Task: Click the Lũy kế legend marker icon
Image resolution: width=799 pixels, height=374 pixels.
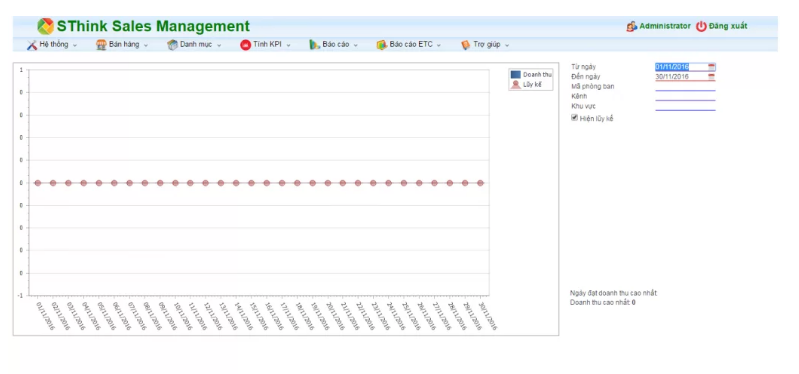Action: tap(516, 85)
